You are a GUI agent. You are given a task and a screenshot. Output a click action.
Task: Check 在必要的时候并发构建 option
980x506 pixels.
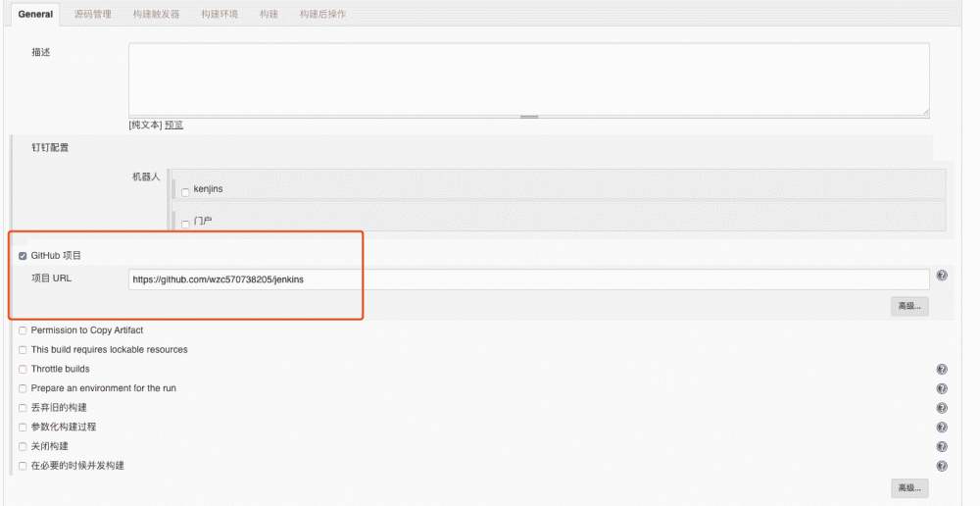(24, 466)
